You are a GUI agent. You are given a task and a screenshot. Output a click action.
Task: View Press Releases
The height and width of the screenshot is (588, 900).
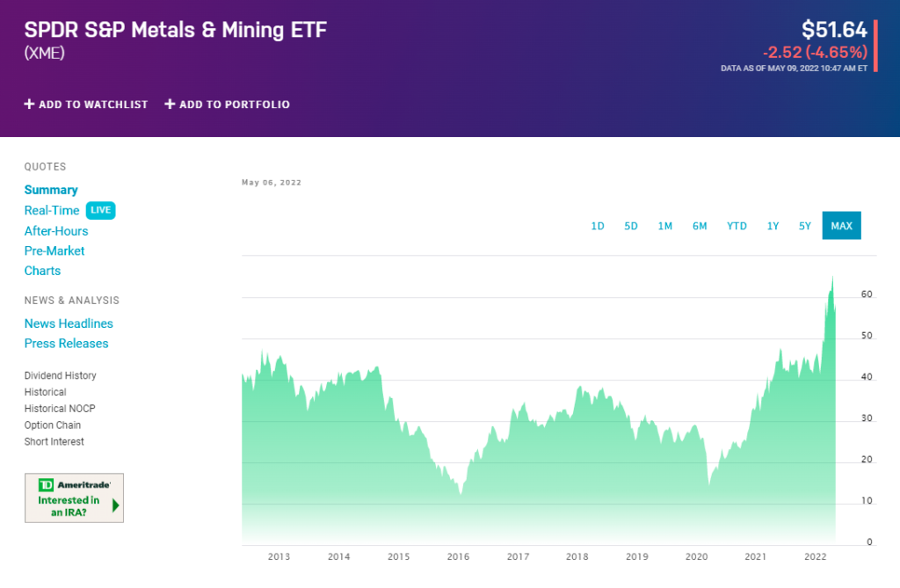click(x=66, y=344)
